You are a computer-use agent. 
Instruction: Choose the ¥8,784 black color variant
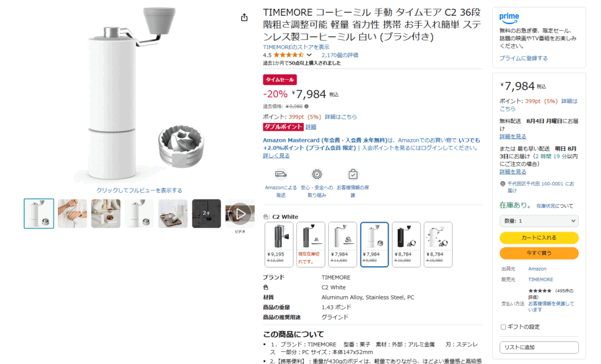click(406, 244)
